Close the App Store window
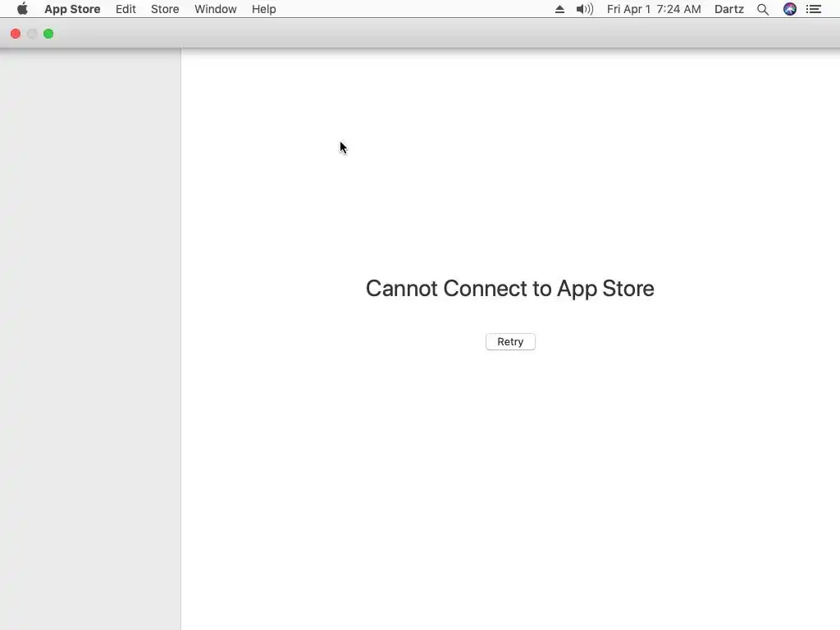The height and width of the screenshot is (630, 840). (16, 34)
